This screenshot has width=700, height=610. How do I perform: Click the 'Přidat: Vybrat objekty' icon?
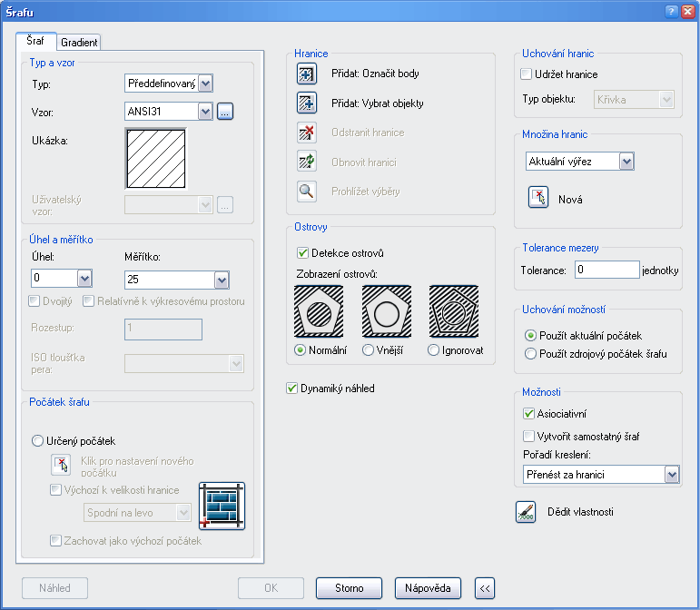click(x=306, y=103)
